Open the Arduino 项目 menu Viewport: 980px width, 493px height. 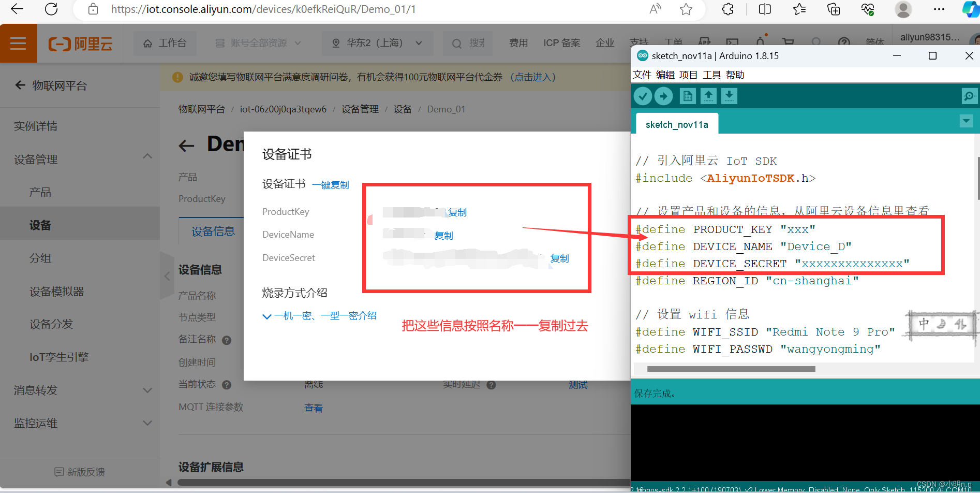688,75
